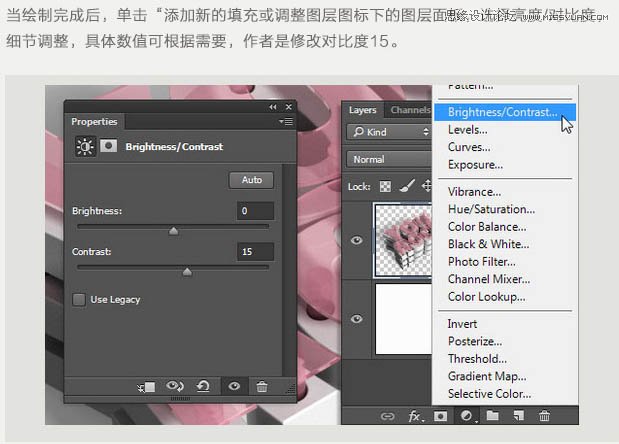
Task: Click the link layers icon
Action: point(387,416)
